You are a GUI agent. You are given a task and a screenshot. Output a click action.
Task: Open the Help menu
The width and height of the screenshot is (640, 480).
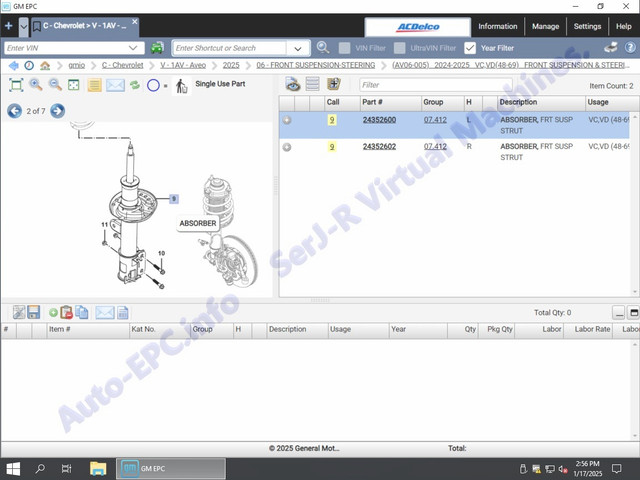tap(624, 27)
